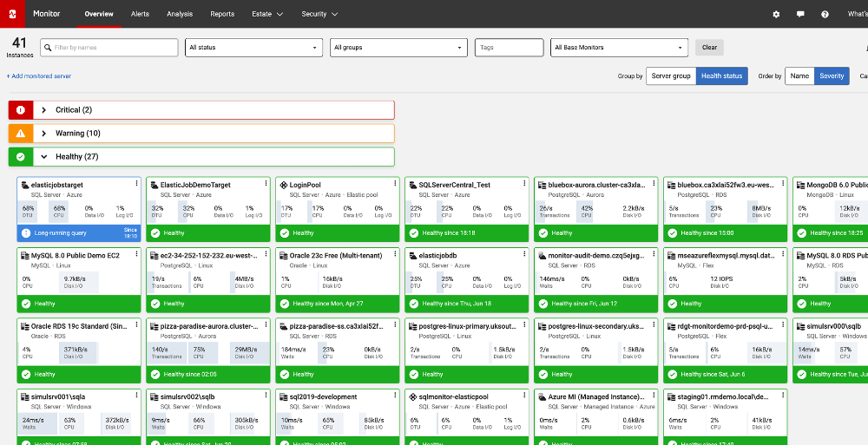Click the Healthy since Mon, Apr 27 bar
This screenshot has width=868, height=445.
pos(337,304)
